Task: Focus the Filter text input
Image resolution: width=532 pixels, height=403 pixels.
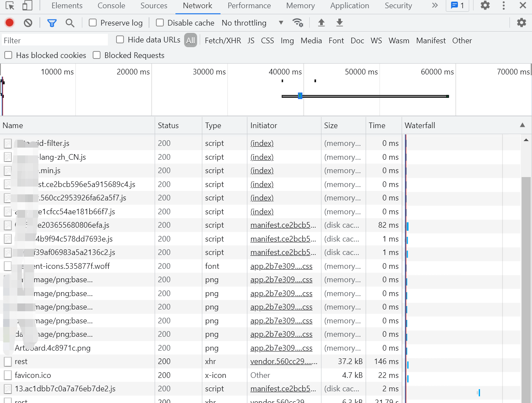Action: pyautogui.click(x=55, y=40)
